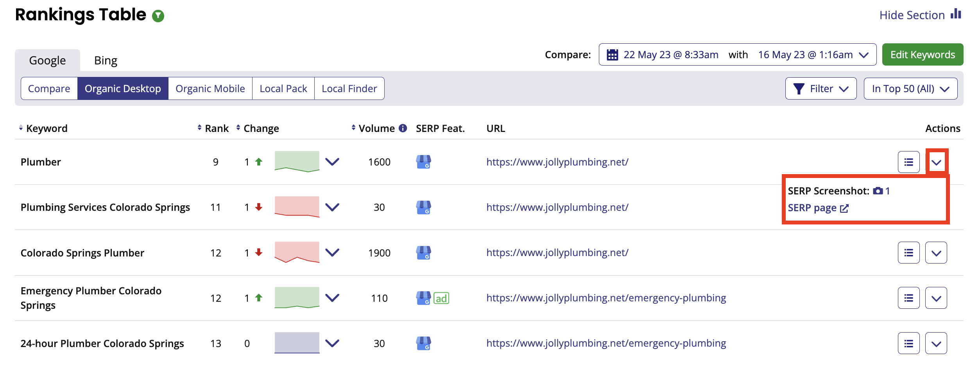Open the Filter dropdown

click(x=821, y=89)
